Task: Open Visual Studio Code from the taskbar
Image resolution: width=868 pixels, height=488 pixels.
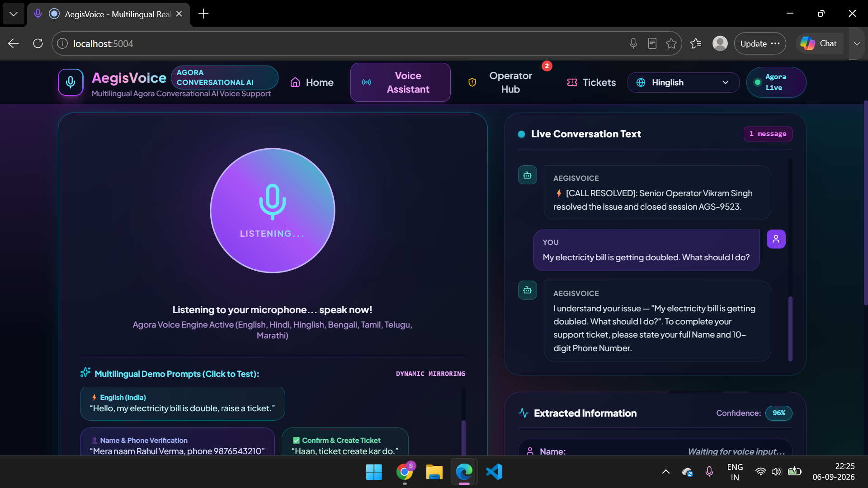Action: tap(494, 472)
